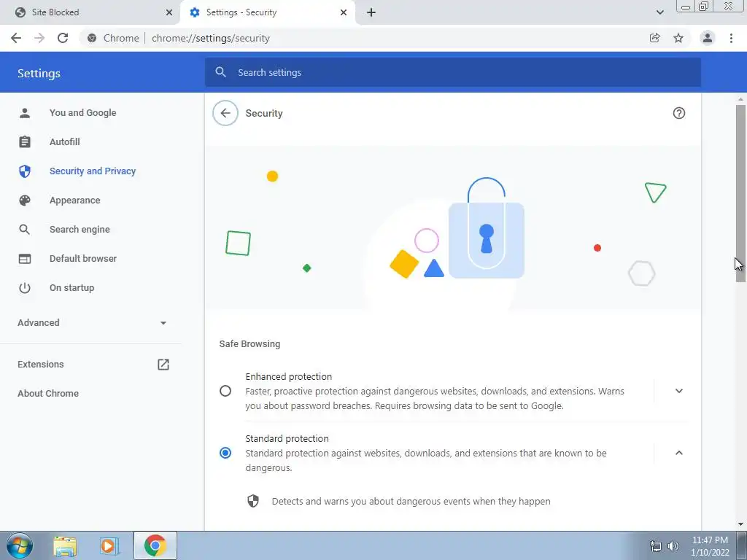Click the taskbar clock 11:47 PM

[x=710, y=540]
